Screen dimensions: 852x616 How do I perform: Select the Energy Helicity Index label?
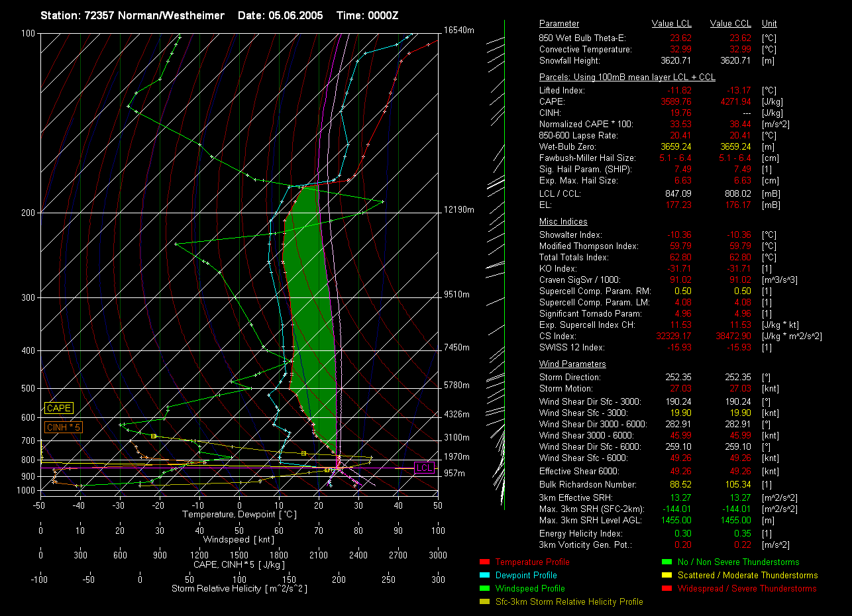coord(581,534)
